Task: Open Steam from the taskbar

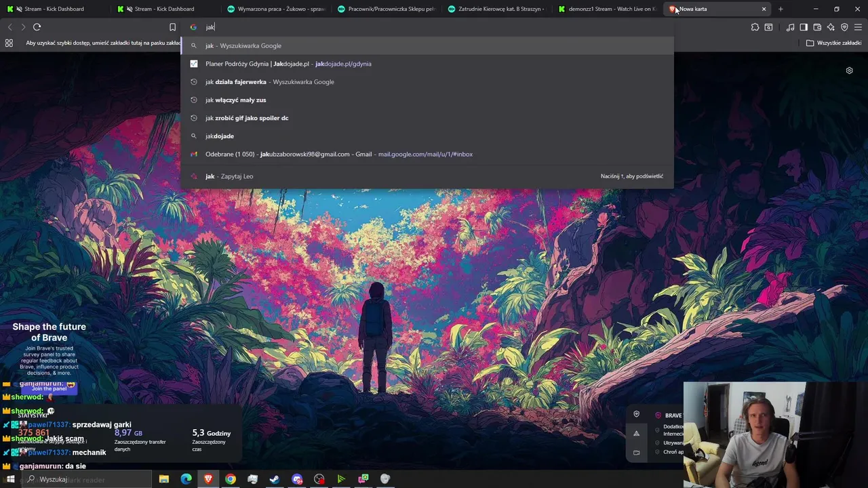Action: click(x=275, y=479)
